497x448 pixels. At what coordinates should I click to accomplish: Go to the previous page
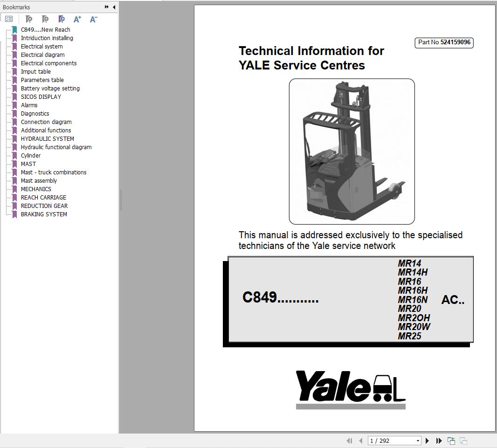[361, 441]
